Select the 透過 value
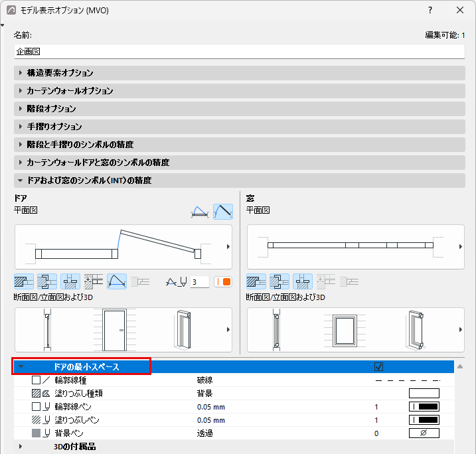The height and width of the screenshot is (454, 476). (205, 433)
